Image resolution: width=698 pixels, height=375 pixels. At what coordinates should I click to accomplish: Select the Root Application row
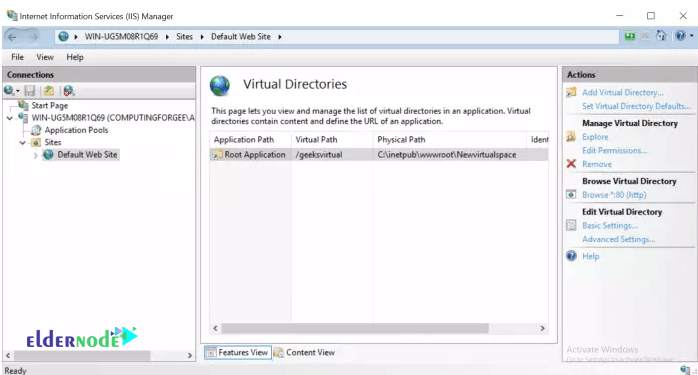(x=379, y=155)
